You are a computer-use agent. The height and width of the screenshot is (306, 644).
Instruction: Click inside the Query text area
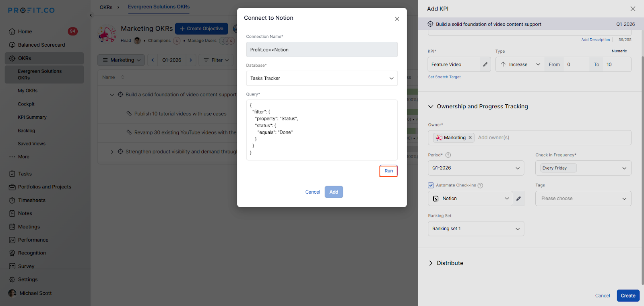point(322,130)
